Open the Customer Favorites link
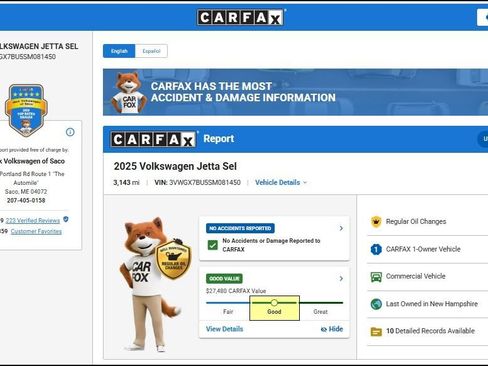This screenshot has height=366, width=488. [36, 231]
